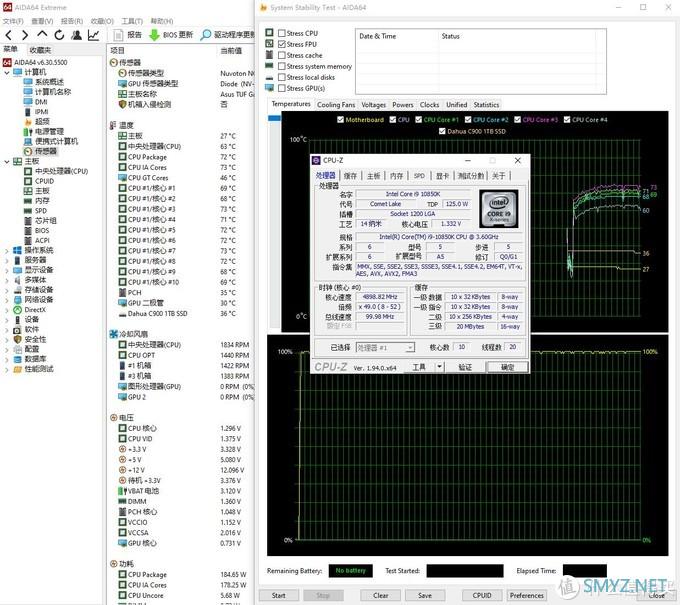The width and height of the screenshot is (680, 605).
Task: Click the Back arrow in AIDA64 toolbar
Action: 9,35
